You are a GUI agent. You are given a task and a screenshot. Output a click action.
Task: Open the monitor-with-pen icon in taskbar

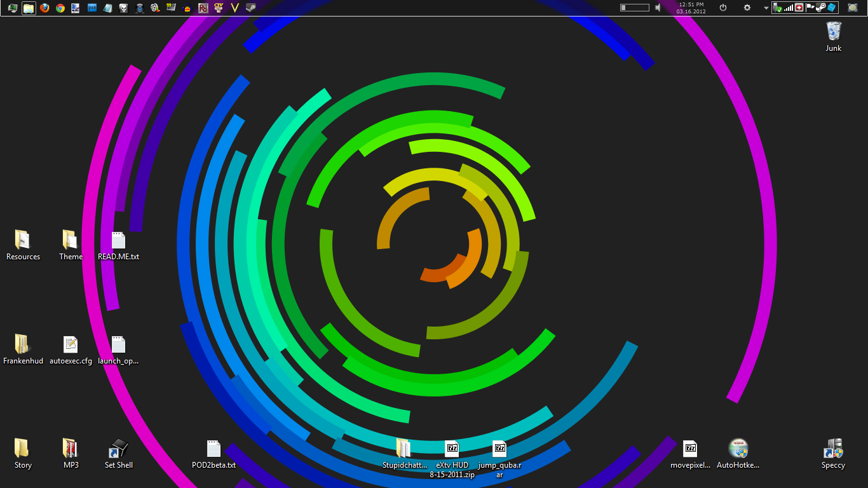pyautogui.click(x=76, y=8)
